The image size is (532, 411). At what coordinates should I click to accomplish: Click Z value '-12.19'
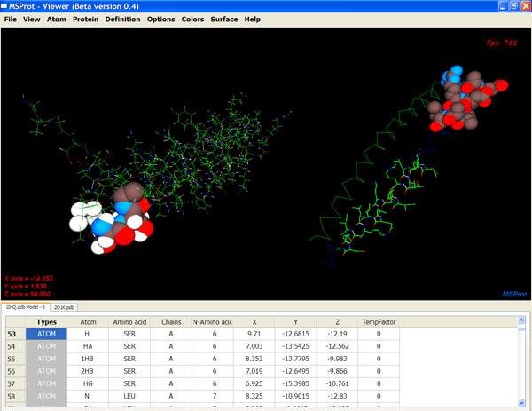pos(337,334)
